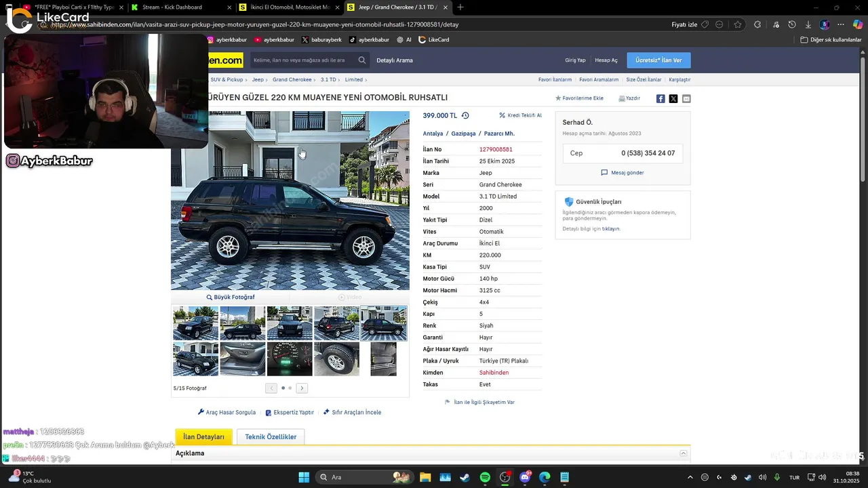Click Ücretsiz* İlan Ver button

[x=658, y=60]
